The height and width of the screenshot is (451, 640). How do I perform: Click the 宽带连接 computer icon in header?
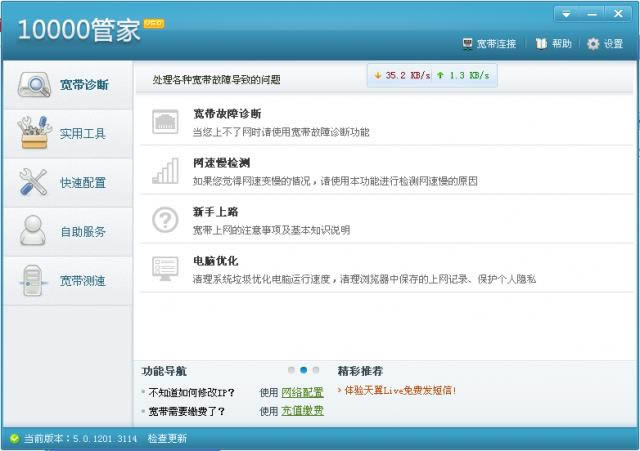click(467, 43)
